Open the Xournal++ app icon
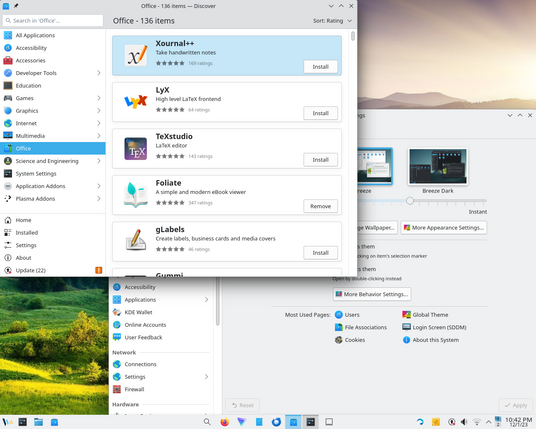Viewport: 536px width, 429px height. 136,55
